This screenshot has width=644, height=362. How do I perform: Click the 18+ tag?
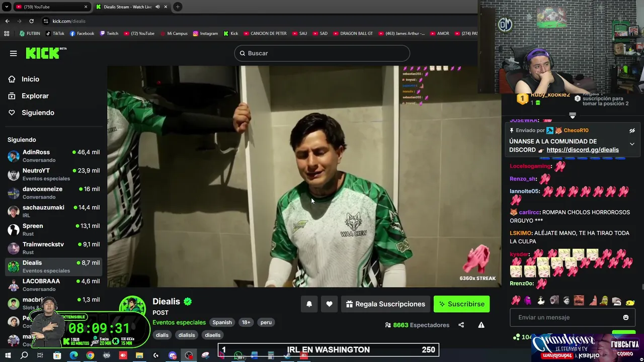coord(246,322)
